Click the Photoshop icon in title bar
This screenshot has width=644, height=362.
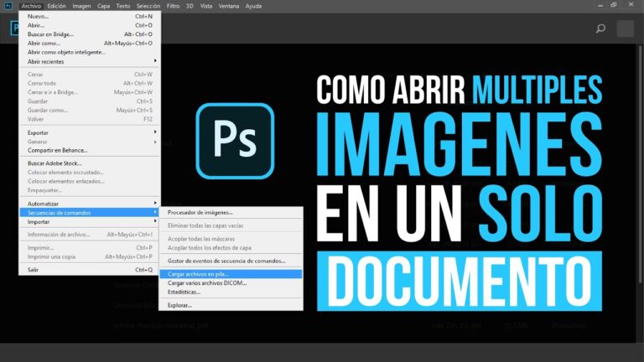[8, 6]
